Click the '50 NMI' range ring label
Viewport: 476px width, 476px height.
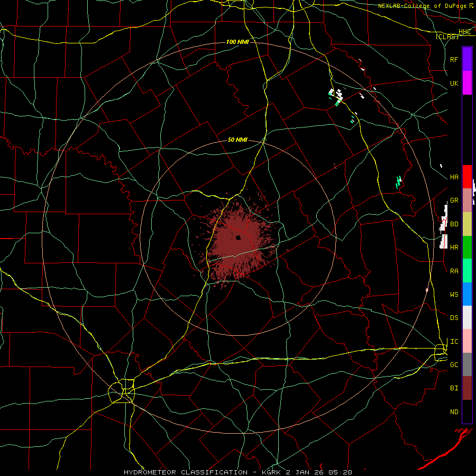click(237, 140)
